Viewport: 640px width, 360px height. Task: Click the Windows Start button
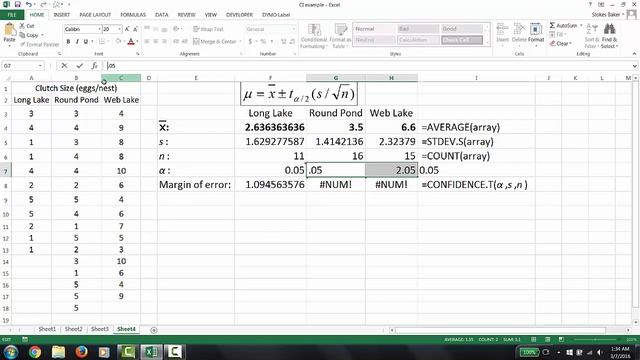coord(11,352)
